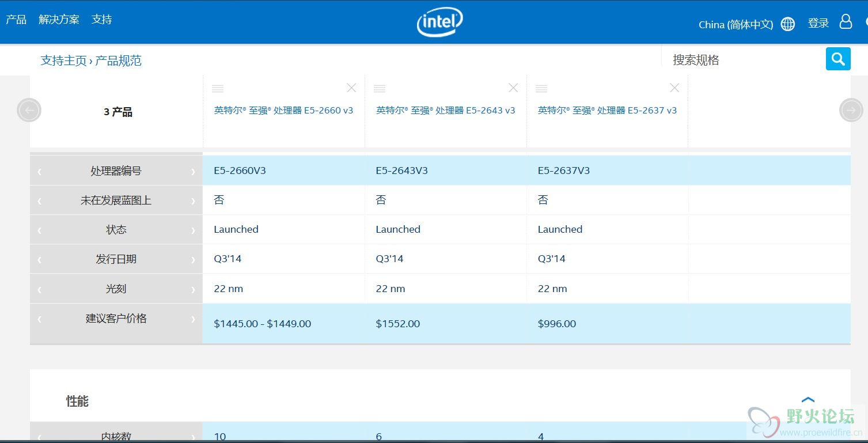Open the region globe icon
Image resolution: width=868 pixels, height=443 pixels.
pyautogui.click(x=788, y=24)
